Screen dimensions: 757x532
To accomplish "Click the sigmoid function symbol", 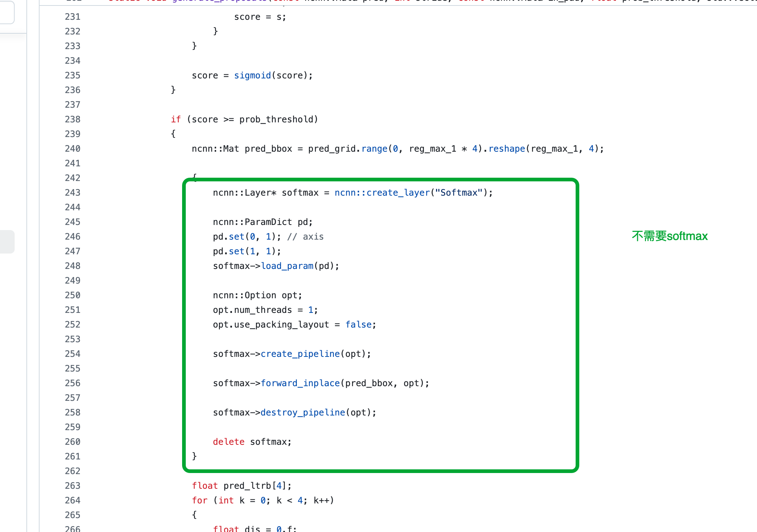I will pos(252,75).
